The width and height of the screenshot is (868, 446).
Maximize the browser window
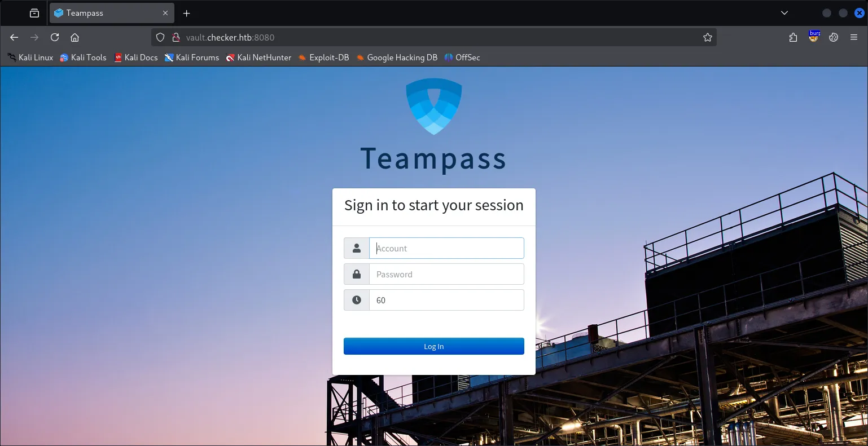[843, 13]
